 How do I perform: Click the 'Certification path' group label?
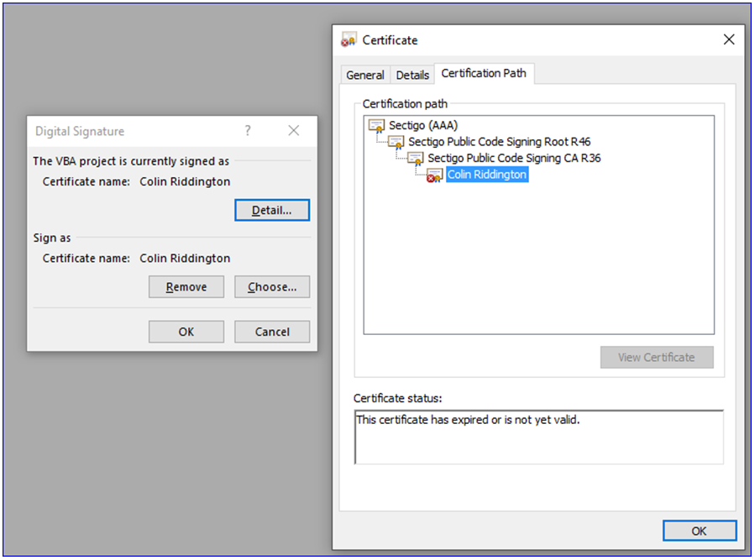pyautogui.click(x=405, y=104)
